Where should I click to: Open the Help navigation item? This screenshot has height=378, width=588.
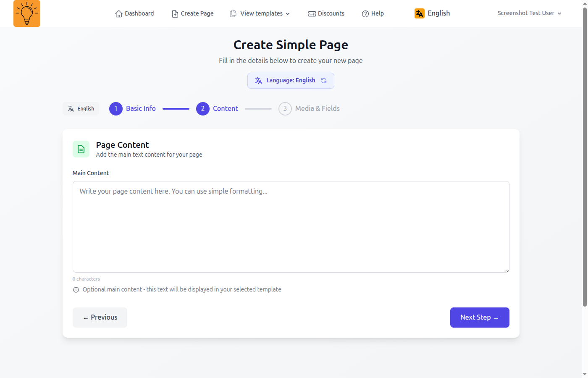(x=373, y=13)
